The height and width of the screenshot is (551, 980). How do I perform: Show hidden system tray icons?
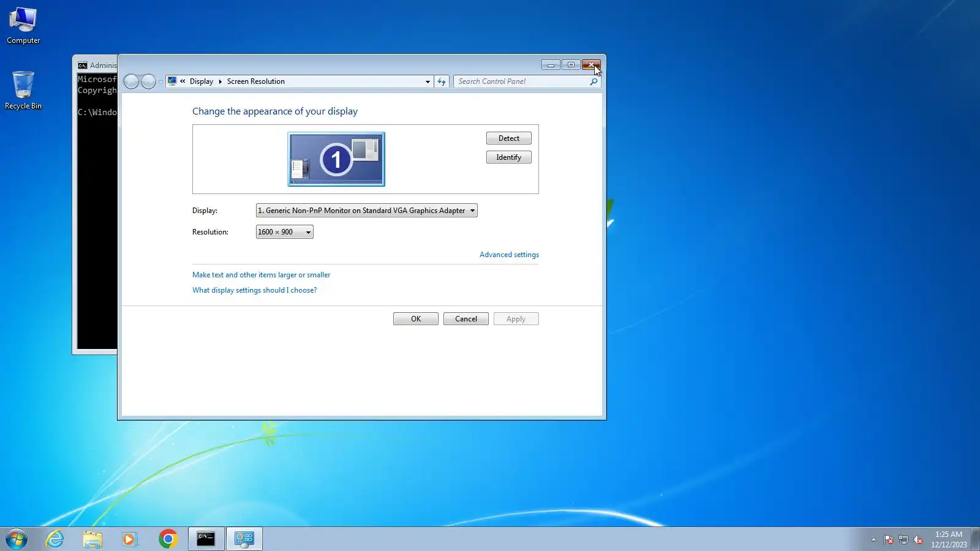tap(873, 539)
